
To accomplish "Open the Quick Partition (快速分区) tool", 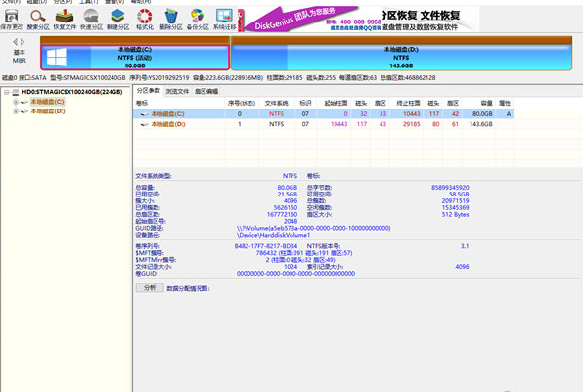I will tap(91, 20).
